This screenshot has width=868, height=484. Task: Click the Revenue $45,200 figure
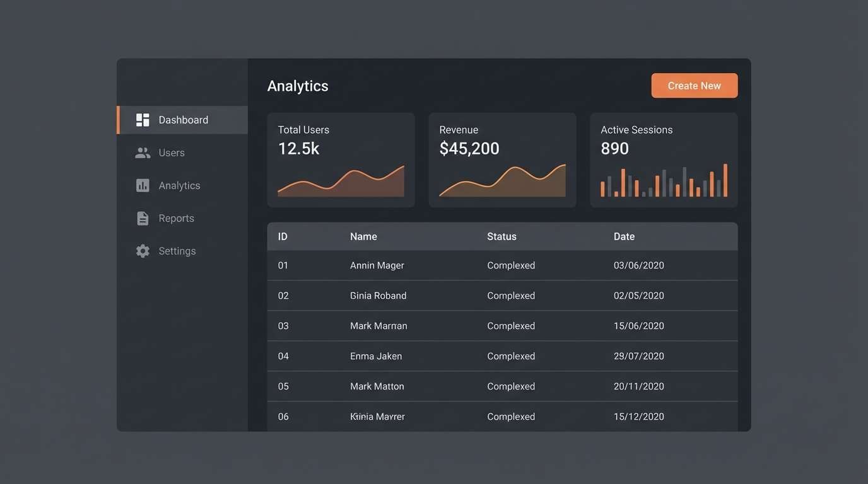469,149
